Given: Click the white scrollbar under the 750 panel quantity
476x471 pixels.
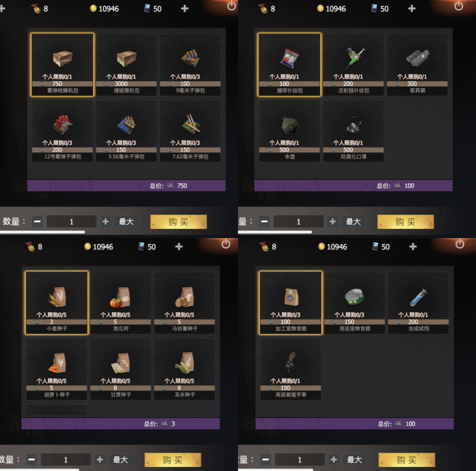Looking at the screenshot, I should coord(43,232).
